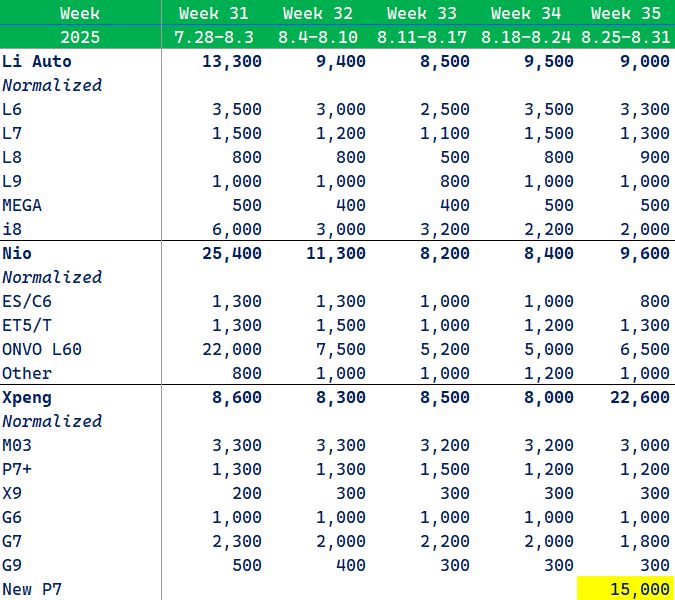
Task: Click i8 Week 31 value 6,000
Action: 237,229
